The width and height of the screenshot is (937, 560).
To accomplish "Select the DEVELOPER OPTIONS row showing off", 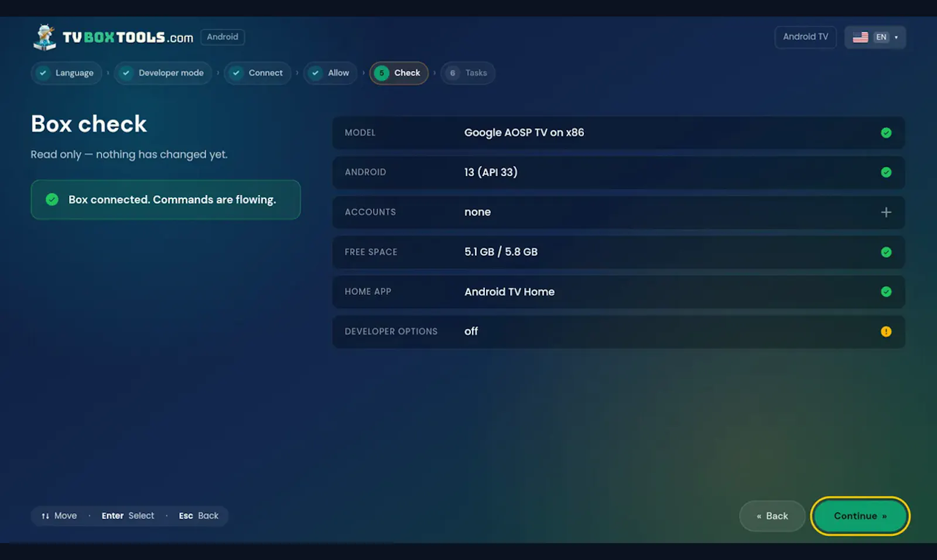I will (x=618, y=331).
